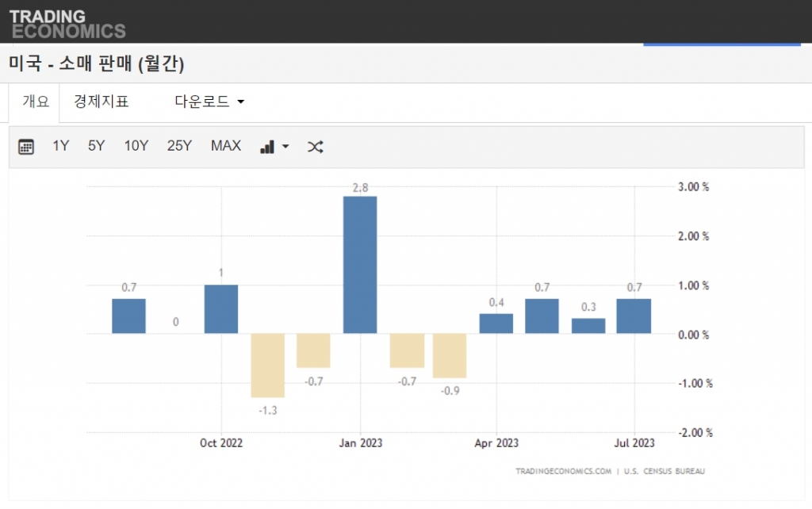This screenshot has width=812, height=509.
Task: Click the -1.3 negative bar
Action: point(267,365)
